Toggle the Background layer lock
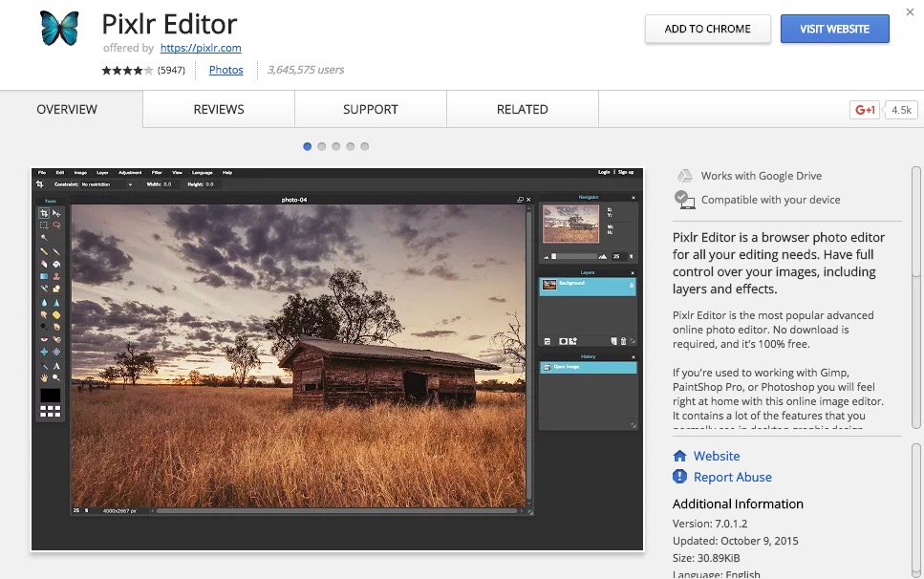The width and height of the screenshot is (924, 579). click(631, 286)
